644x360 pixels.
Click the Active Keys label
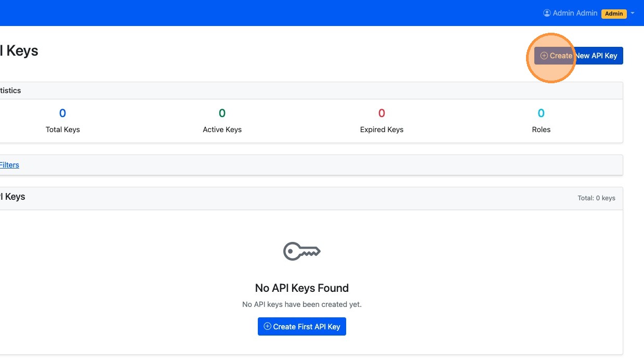point(222,130)
